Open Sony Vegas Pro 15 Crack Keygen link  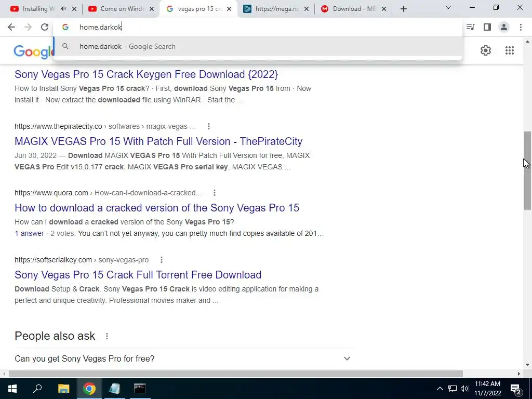[x=146, y=74]
